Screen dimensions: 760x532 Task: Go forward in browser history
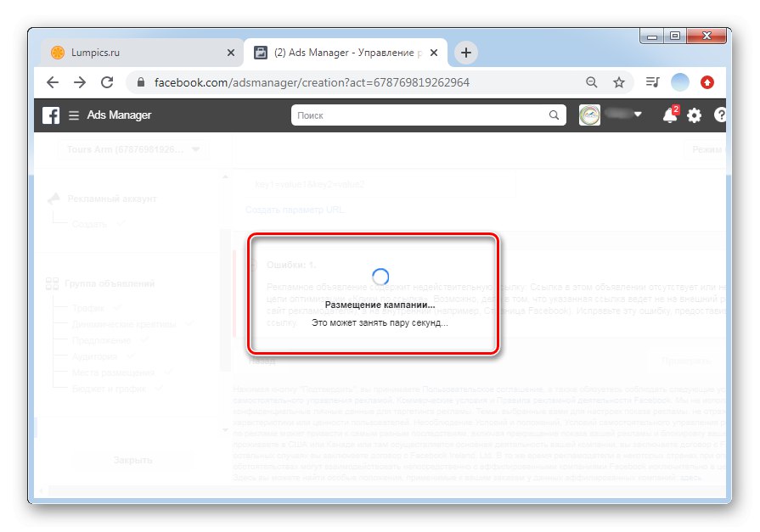tap(80, 82)
